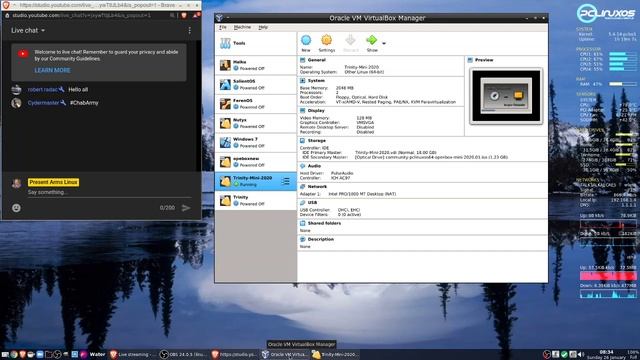640x360 pixels.
Task: Click the New virtual machine toolbar icon
Action: 306,40
